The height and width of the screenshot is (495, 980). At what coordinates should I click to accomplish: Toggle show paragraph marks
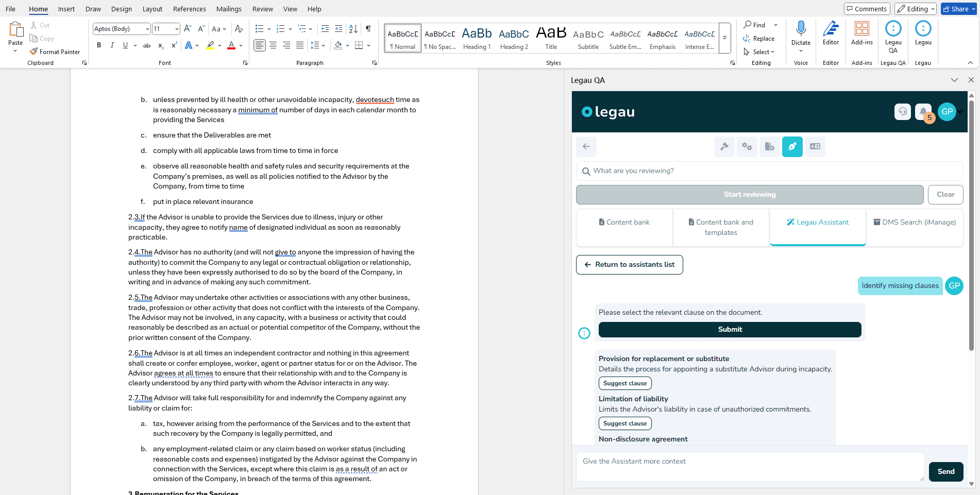tap(368, 29)
